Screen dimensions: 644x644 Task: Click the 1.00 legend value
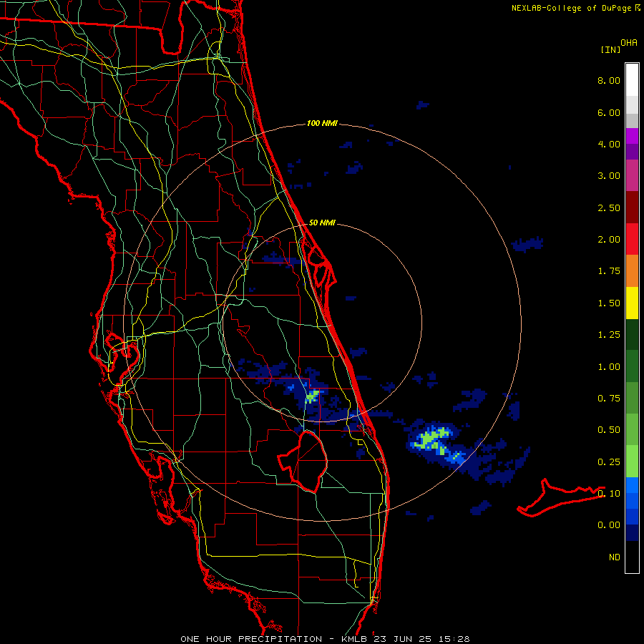coord(609,367)
